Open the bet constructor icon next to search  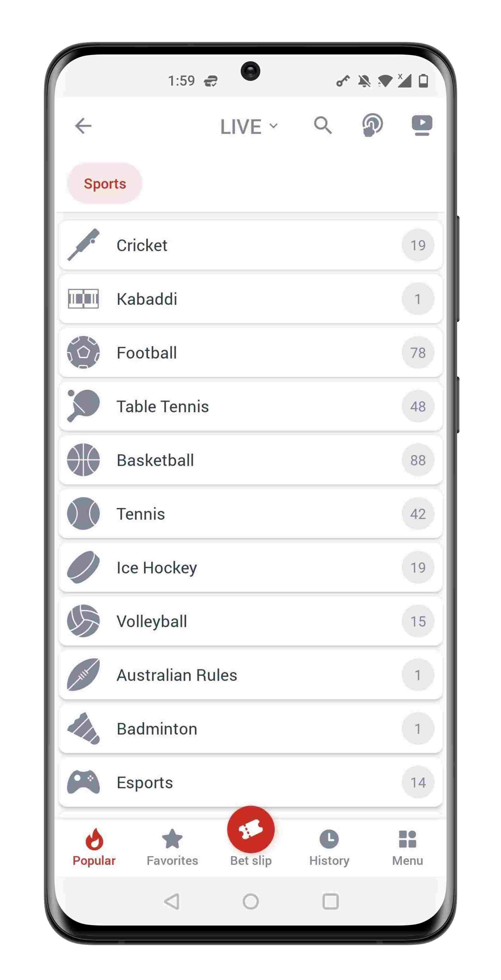pos(372,125)
